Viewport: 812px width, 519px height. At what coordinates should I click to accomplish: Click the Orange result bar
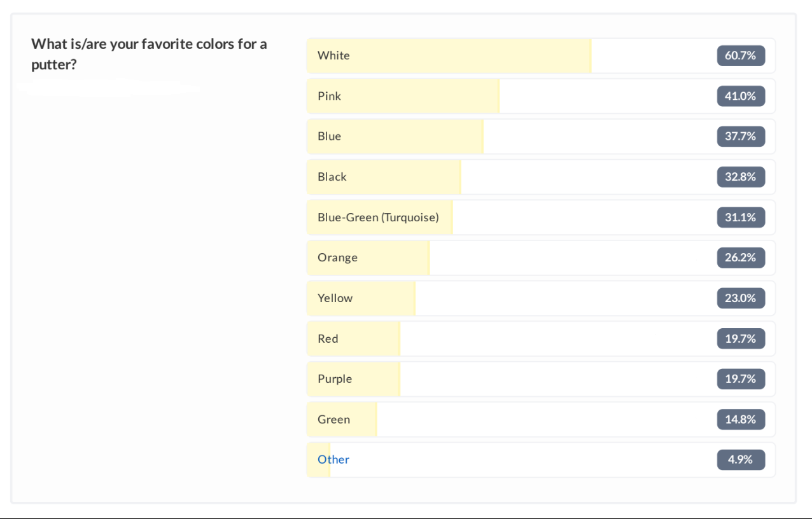[x=541, y=258]
